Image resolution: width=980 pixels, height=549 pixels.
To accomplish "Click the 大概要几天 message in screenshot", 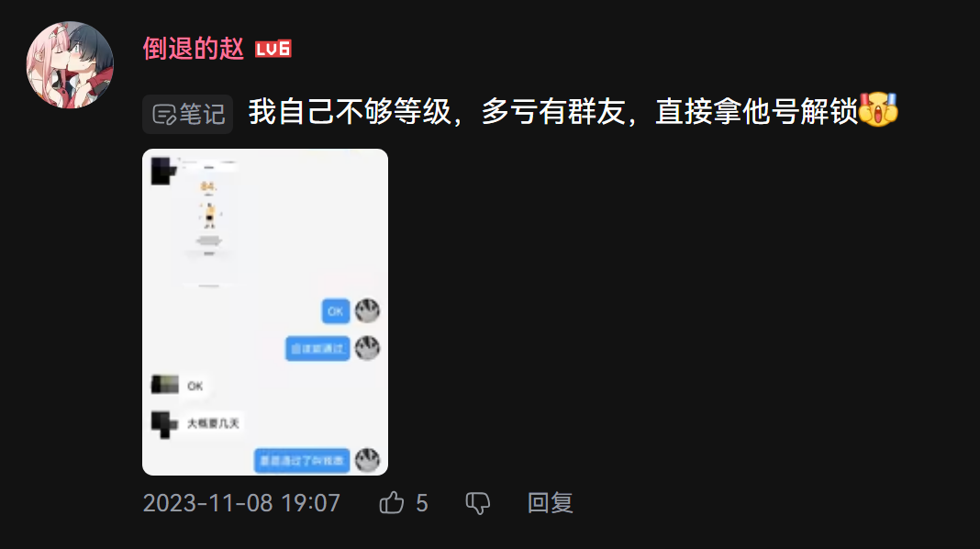I will tap(213, 423).
